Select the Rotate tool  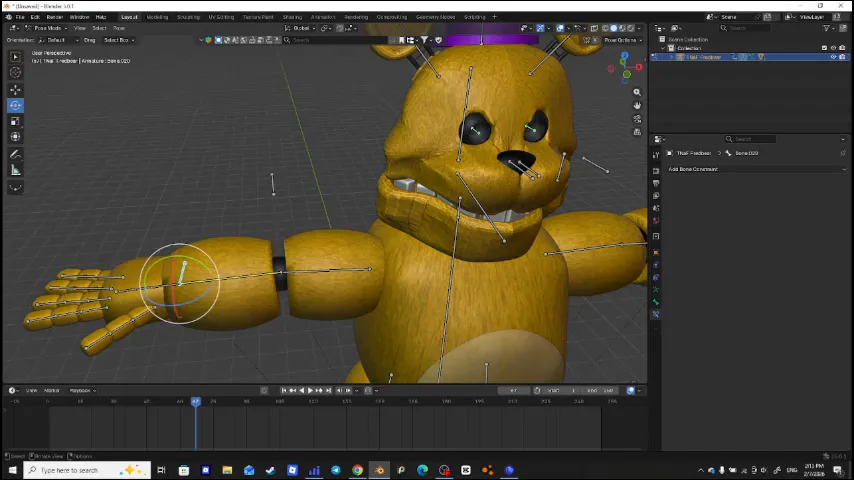tap(15, 105)
